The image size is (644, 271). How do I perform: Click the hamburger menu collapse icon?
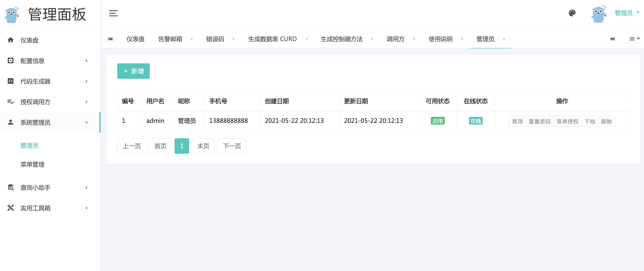113,13
